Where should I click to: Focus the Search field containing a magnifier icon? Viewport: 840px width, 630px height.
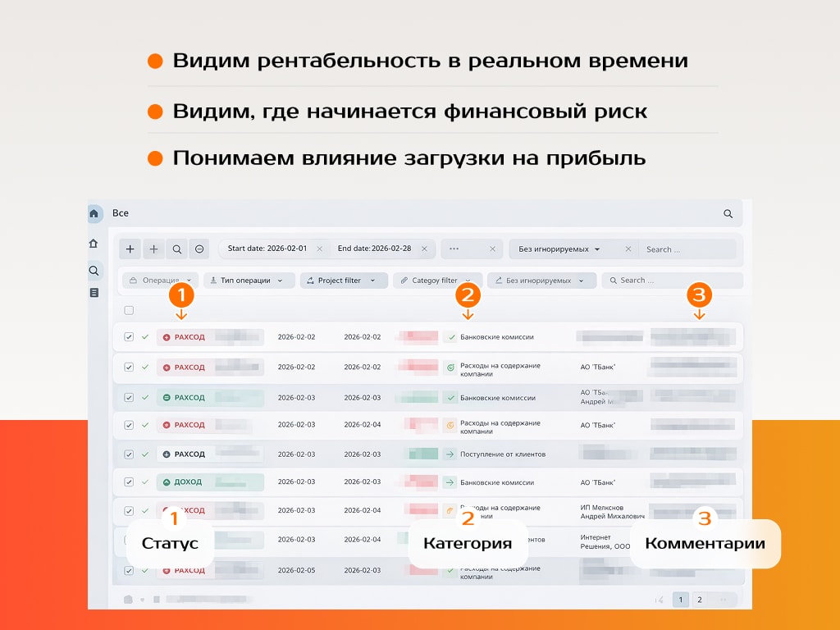[x=673, y=281]
